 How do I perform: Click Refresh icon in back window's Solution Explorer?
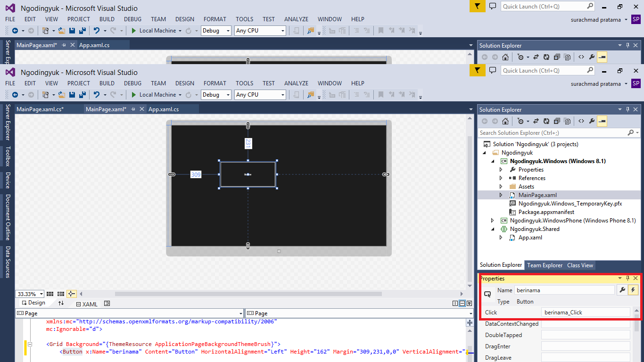click(546, 57)
